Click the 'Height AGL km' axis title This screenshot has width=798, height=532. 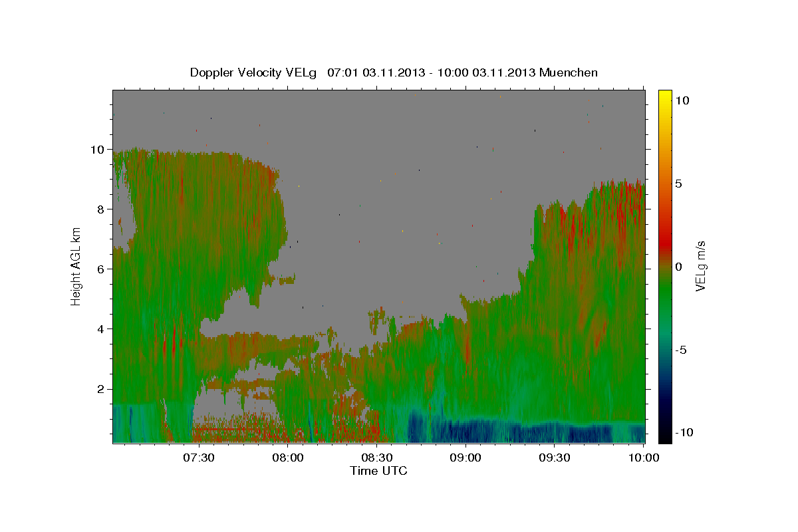point(76,266)
